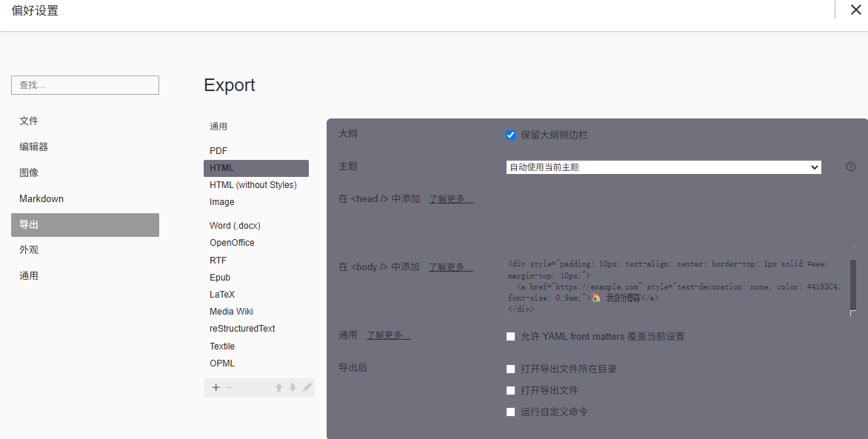Click the pencil rename icon

[x=307, y=387]
